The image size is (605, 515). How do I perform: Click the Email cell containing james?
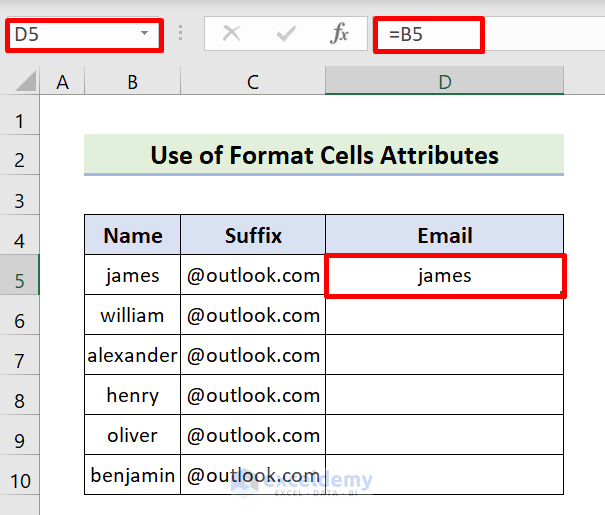pos(445,276)
